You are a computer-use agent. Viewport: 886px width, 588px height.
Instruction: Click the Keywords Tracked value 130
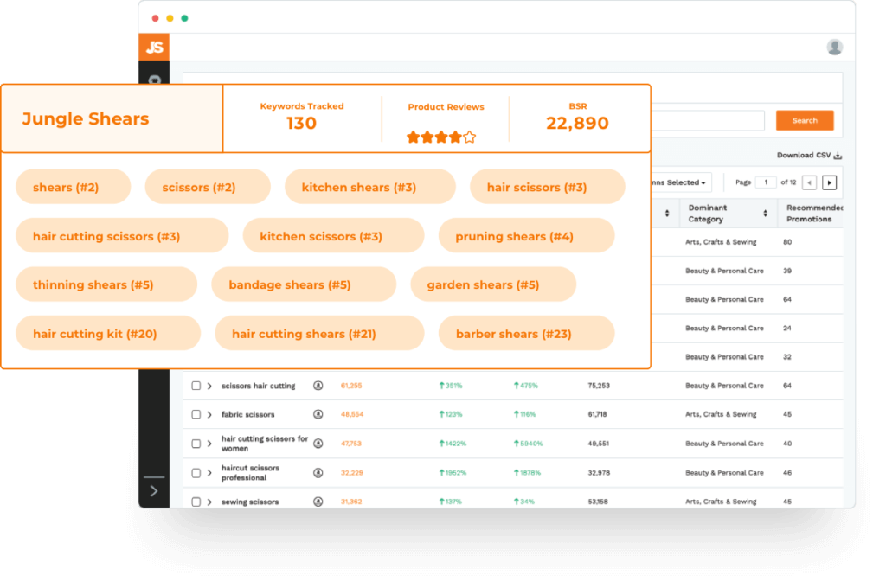click(x=301, y=123)
